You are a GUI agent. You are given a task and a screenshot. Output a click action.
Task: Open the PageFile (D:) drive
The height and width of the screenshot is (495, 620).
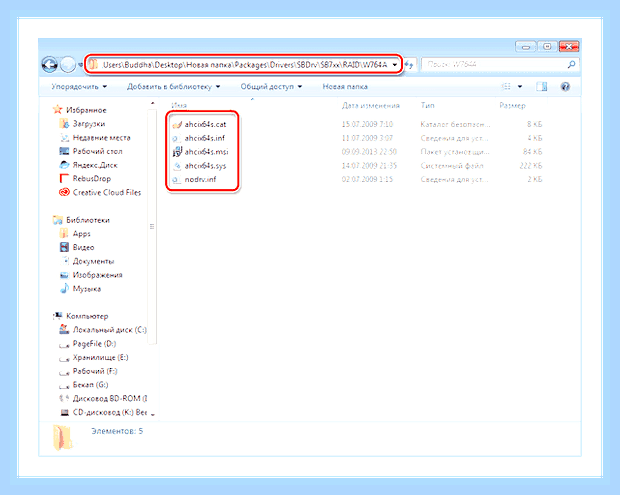(95, 344)
